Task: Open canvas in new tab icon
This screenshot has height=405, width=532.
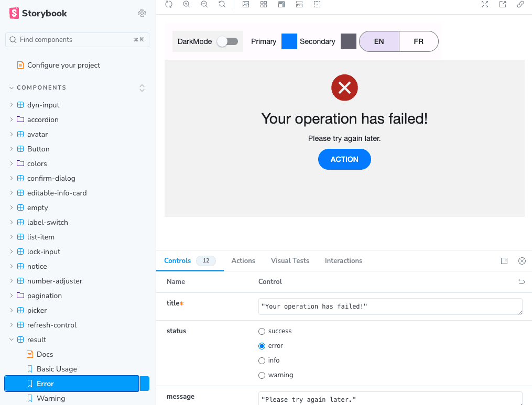Action: pos(503,4)
